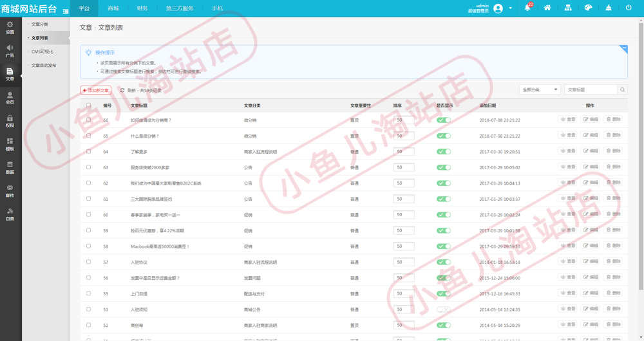This screenshot has height=341, width=644.
Task: Switch to 财务 top tab
Action: [x=142, y=8]
